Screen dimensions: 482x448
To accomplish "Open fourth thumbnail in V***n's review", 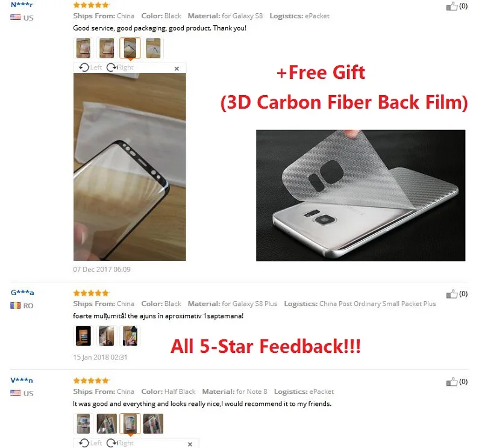I will [154, 423].
